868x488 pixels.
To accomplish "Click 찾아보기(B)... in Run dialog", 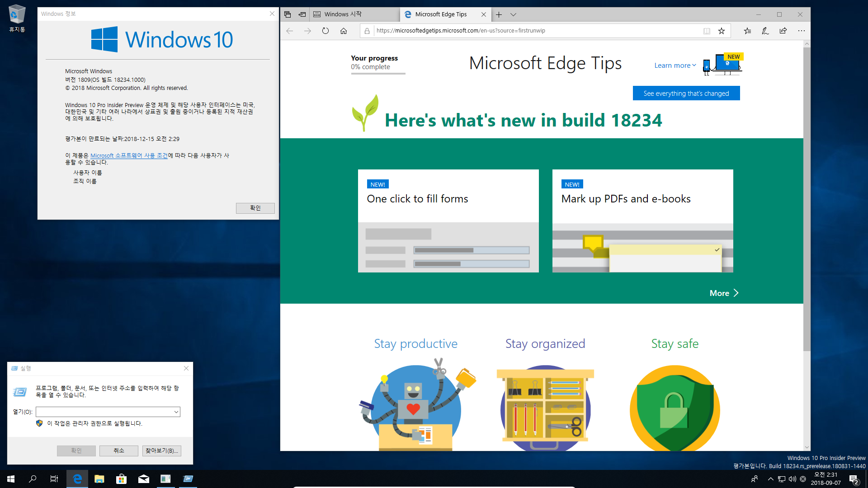I will pos(162,450).
